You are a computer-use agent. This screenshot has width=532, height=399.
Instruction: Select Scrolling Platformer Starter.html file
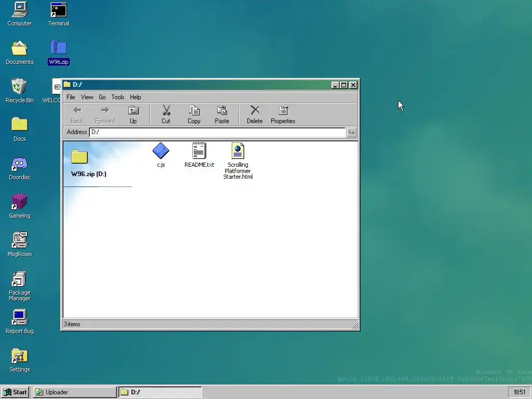pyautogui.click(x=238, y=161)
